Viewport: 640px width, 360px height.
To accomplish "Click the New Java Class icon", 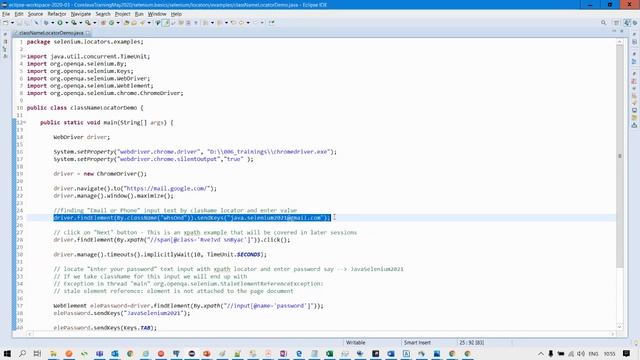I will click(x=111, y=22).
